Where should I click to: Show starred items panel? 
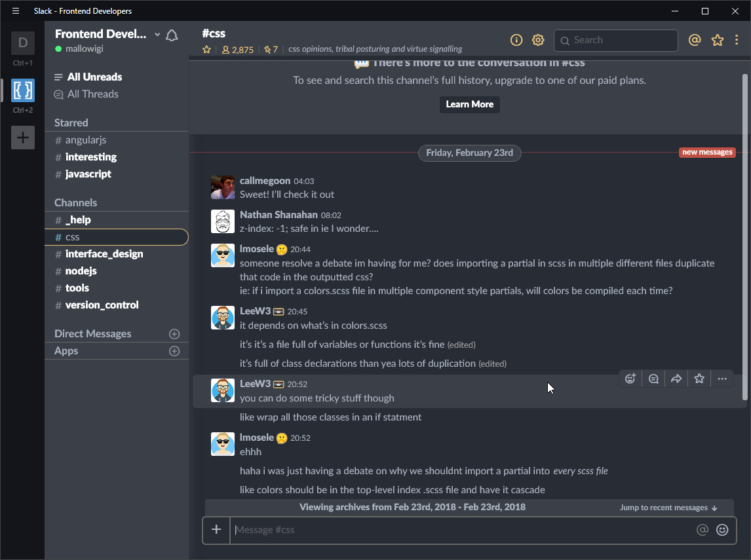tap(718, 40)
